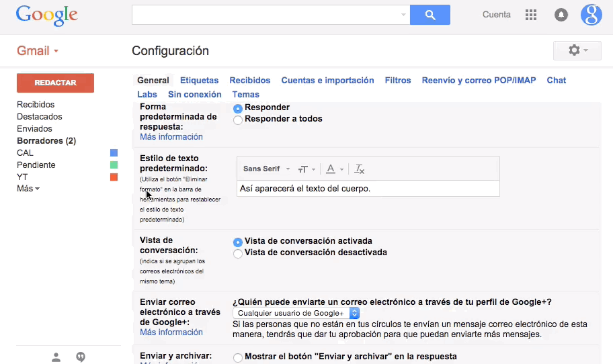
Task: Open Cualquier usuario de Google+ dropdown
Action: [x=296, y=313]
